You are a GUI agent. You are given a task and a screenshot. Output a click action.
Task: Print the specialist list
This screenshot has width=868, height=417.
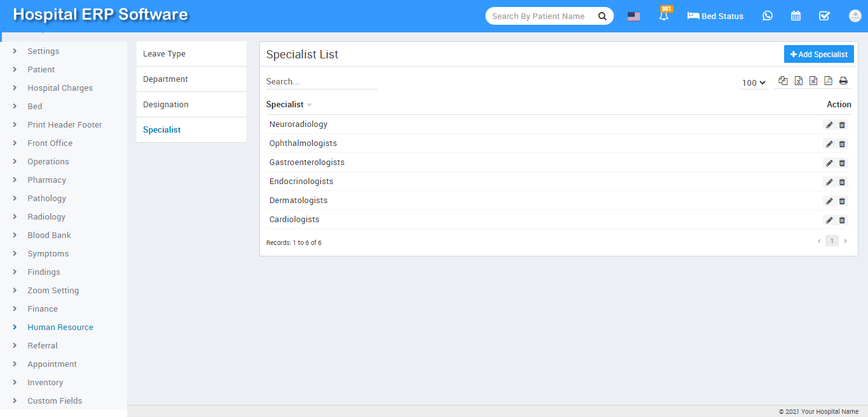click(843, 81)
